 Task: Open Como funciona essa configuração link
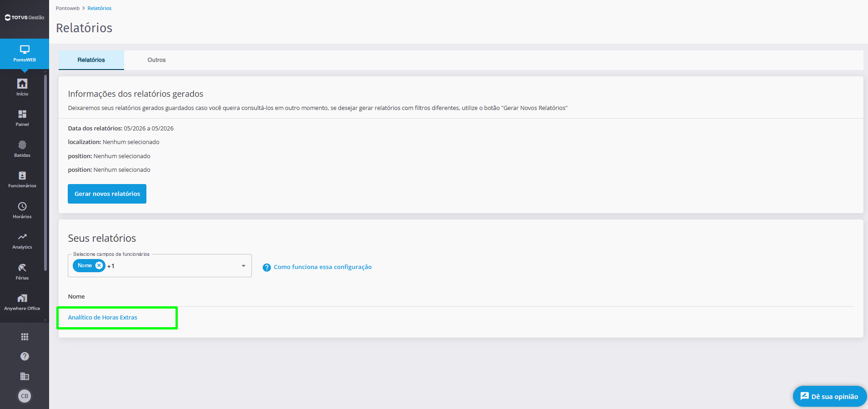tap(323, 267)
